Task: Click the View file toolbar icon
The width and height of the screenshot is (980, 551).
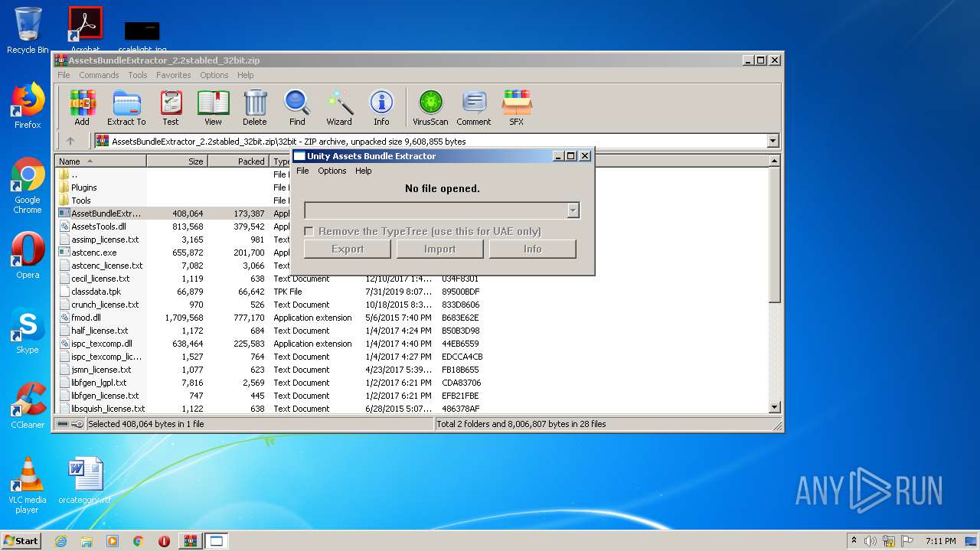Action: click(x=213, y=107)
